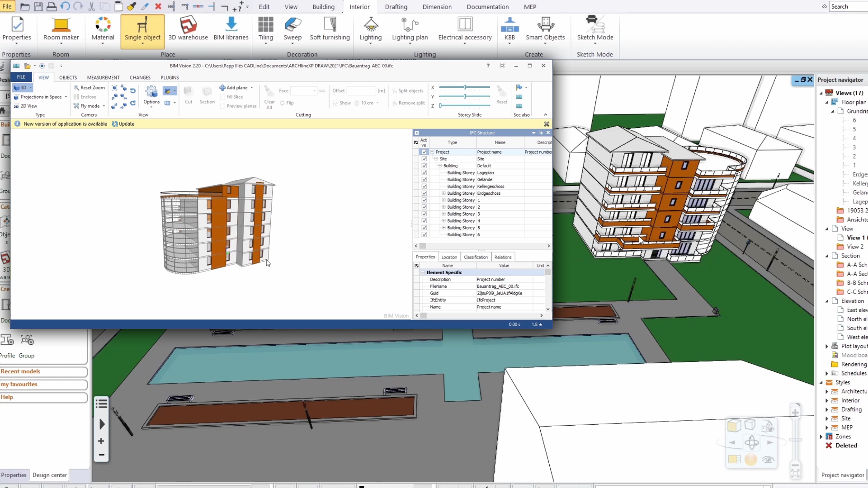Viewport: 868px width, 488px height.
Task: Adjust the Z Storey Slide slider
Action: tap(464, 105)
